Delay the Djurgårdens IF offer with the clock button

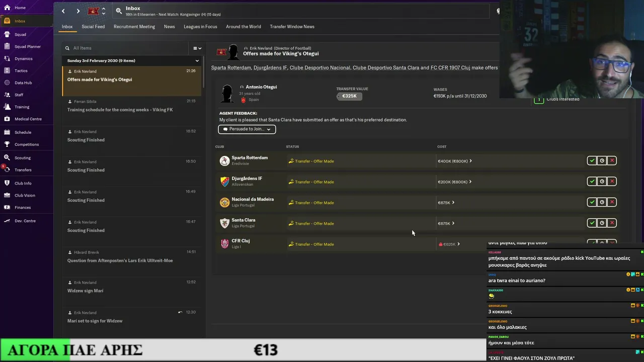(602, 181)
